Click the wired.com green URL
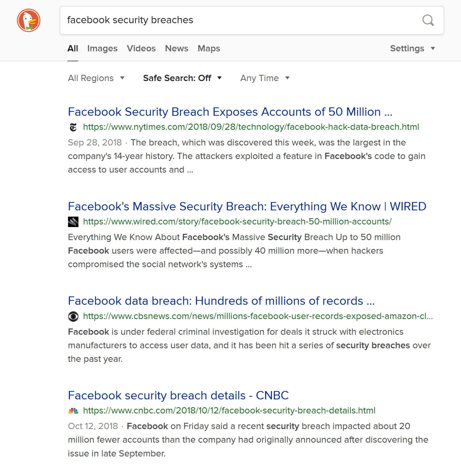461x476 pixels. 237,222
